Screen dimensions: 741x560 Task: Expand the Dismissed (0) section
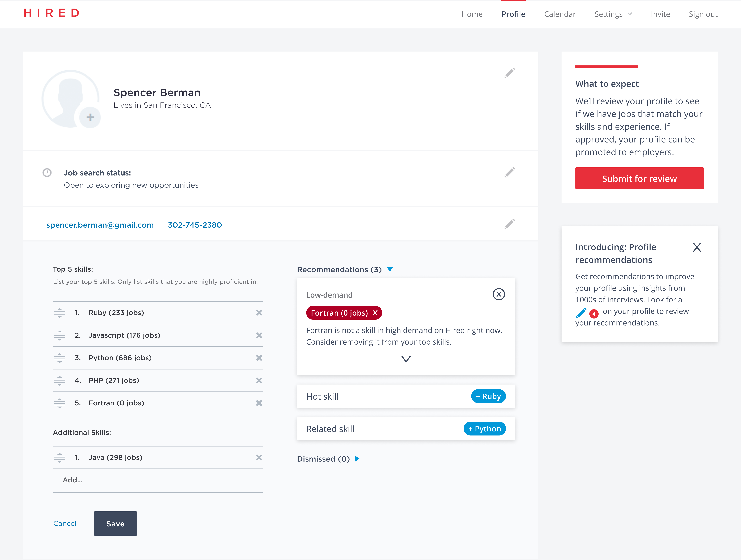click(x=357, y=459)
